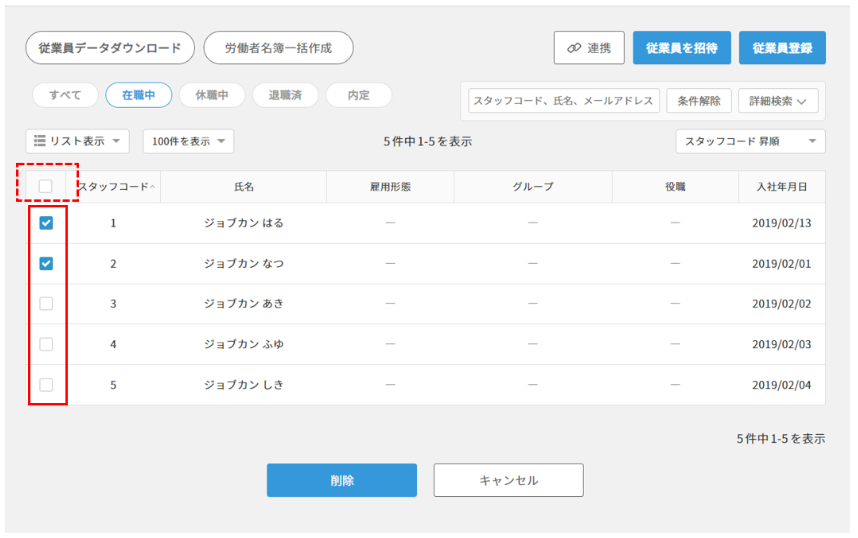Click the list view icon in リスト表示
The width and height of the screenshot is (858, 538).
click(x=40, y=142)
